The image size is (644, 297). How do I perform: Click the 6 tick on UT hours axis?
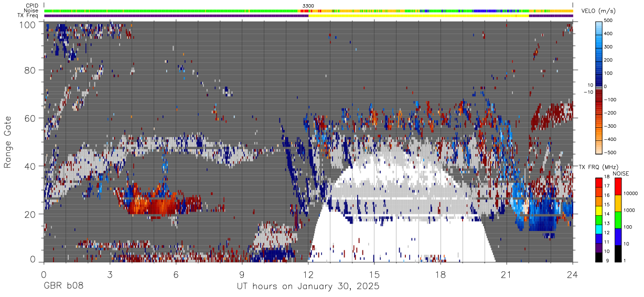point(176,274)
